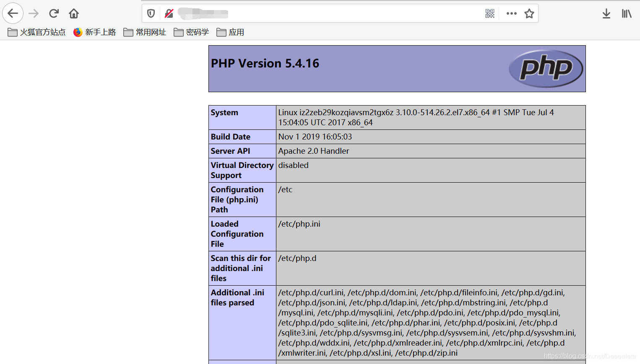The height and width of the screenshot is (364, 640).
Task: Select the Linux kernel system string
Action: point(416,117)
